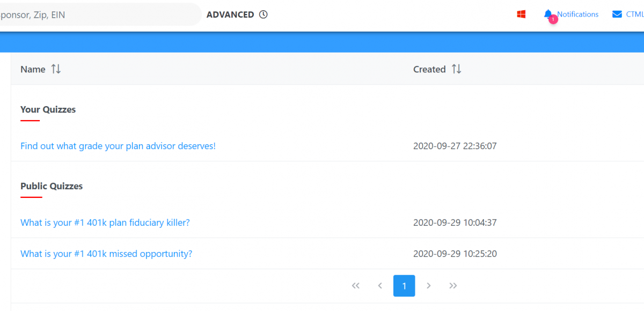
Task: Click the red Windows logo icon
Action: 521,14
